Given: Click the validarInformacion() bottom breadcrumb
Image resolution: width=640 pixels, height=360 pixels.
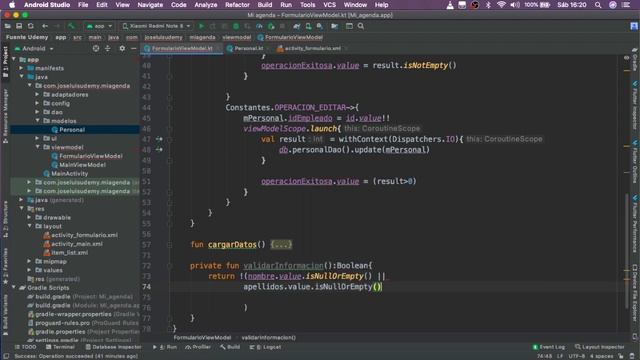Looking at the screenshot, I should 269,338.
